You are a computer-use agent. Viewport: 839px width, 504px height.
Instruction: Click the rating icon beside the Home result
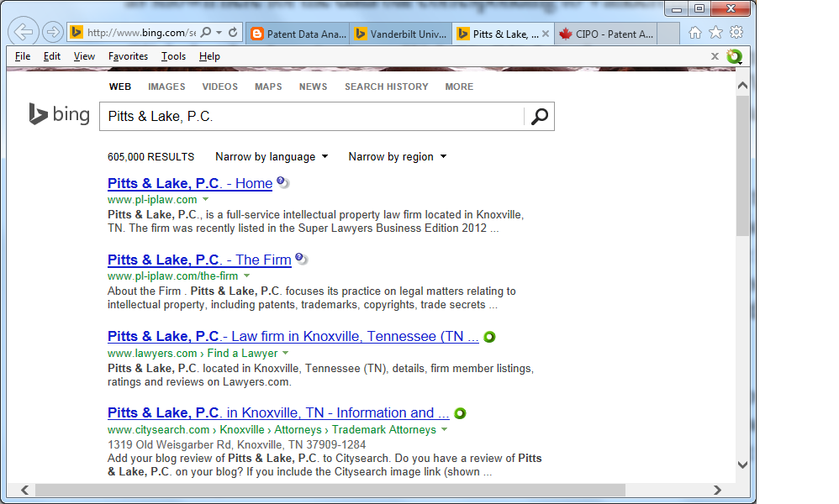pos(282,183)
